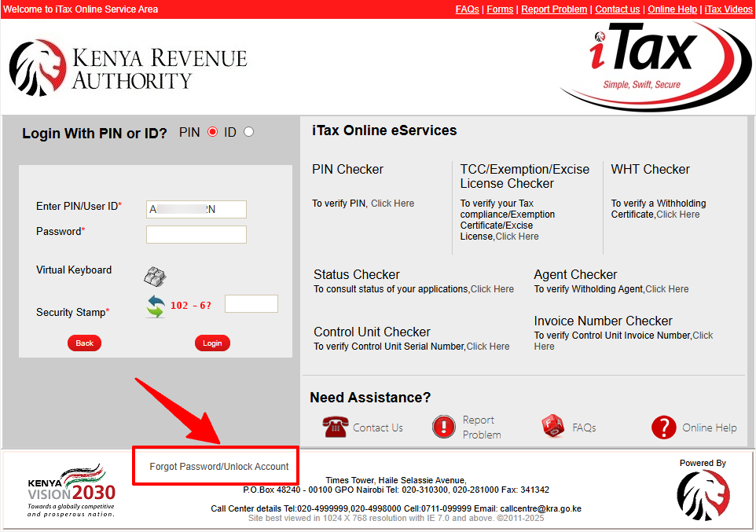Screen dimensions: 756x532
Task: Select the PIN login radio button
Action: pos(212,132)
